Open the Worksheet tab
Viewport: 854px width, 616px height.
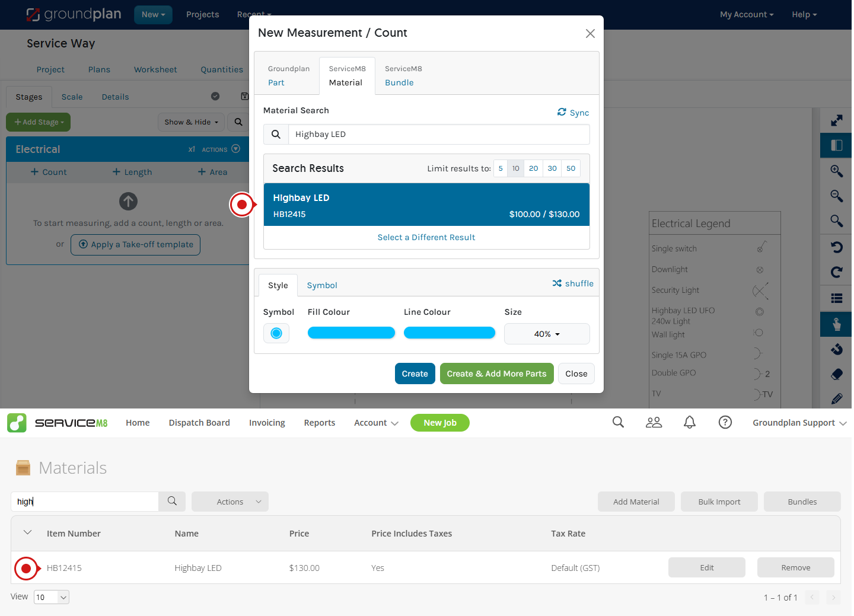coord(155,69)
